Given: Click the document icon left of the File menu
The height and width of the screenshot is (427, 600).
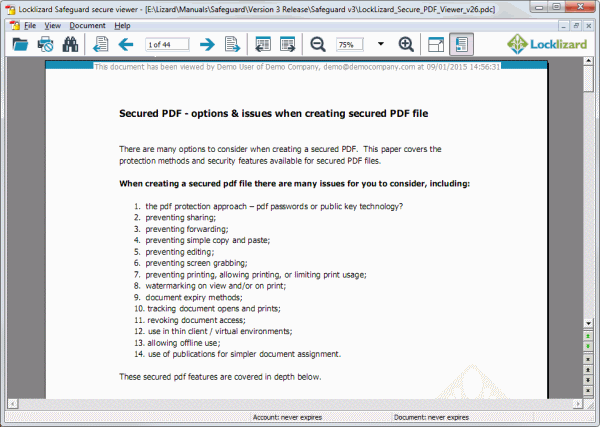Looking at the screenshot, I should pyautogui.click(x=15, y=26).
